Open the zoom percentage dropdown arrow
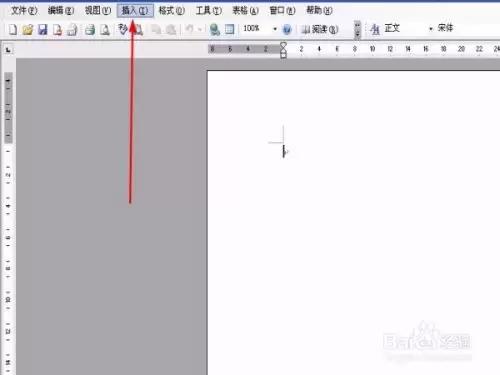Screen dimensions: 500x375 (x=275, y=29)
